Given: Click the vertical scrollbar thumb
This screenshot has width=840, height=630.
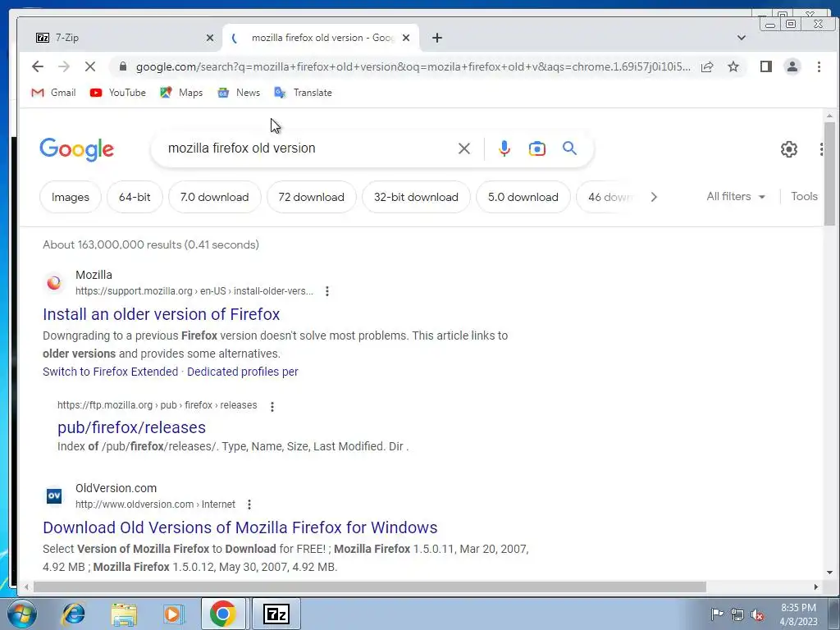Looking at the screenshot, I should (829, 174).
